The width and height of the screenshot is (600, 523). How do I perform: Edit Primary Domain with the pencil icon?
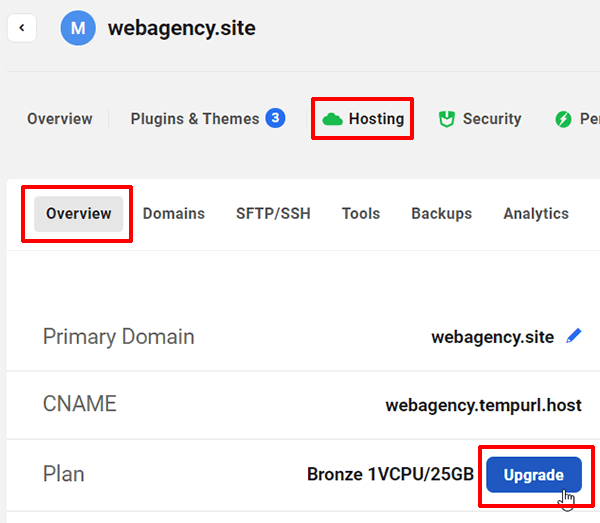coord(573,336)
